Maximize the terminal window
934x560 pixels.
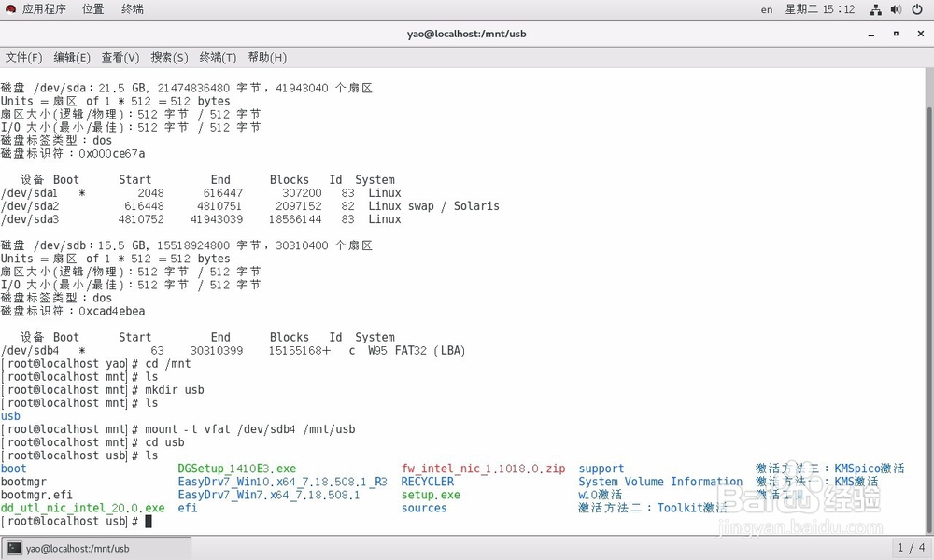coord(896,34)
